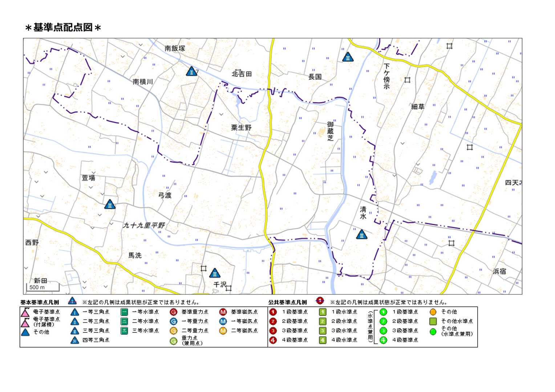Select the 南飯塚 place name label
555x392 pixels.
[175, 48]
